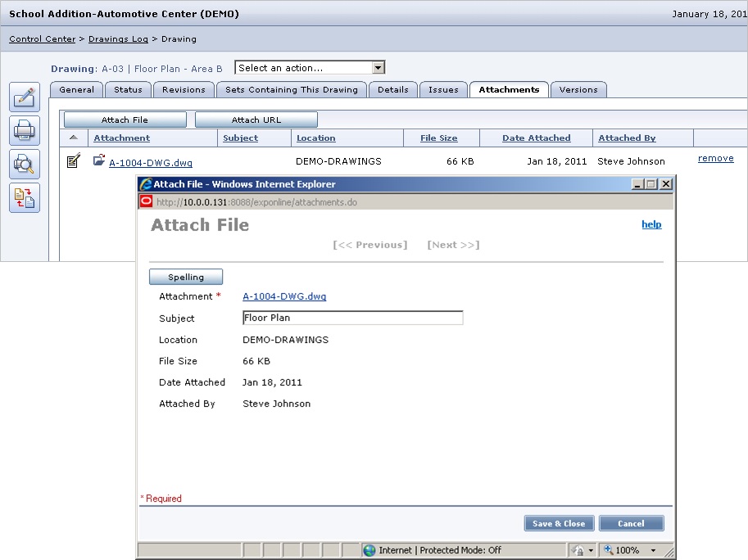Screen dimensions: 748x560
Task: Open the Issues tab
Action: [x=443, y=90]
